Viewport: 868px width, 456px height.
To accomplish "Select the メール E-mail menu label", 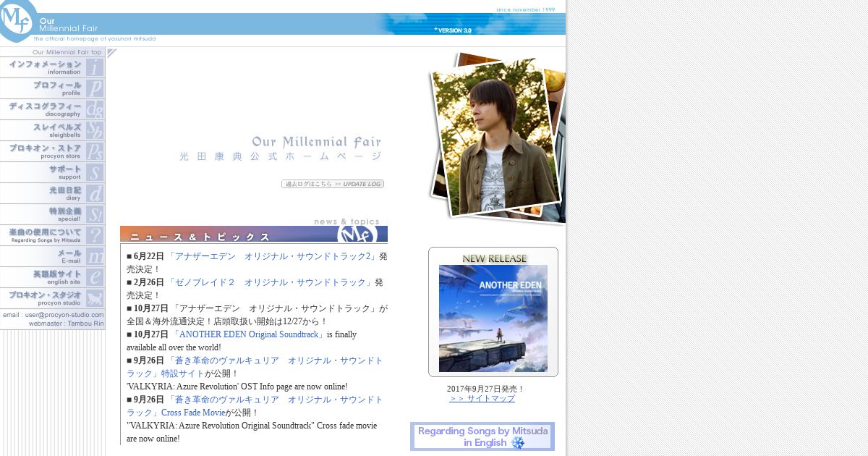I will tap(70, 256).
